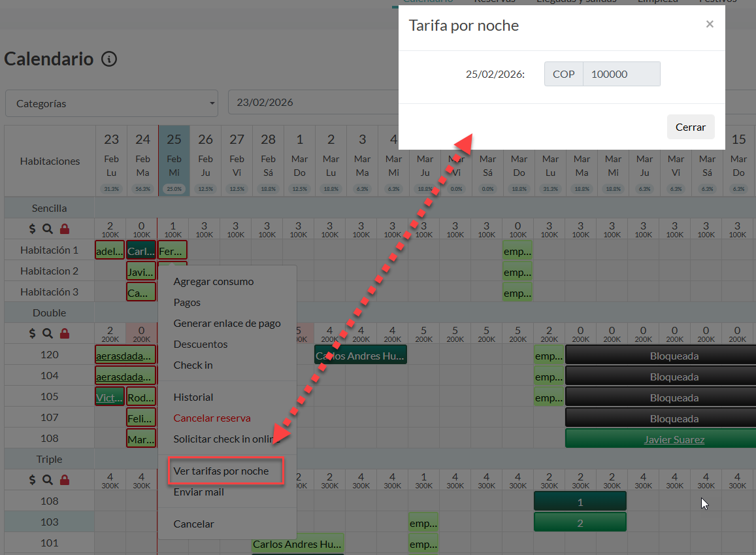Click the magnifier icon in Triple row
Image resolution: width=756 pixels, height=555 pixels.
point(48,480)
